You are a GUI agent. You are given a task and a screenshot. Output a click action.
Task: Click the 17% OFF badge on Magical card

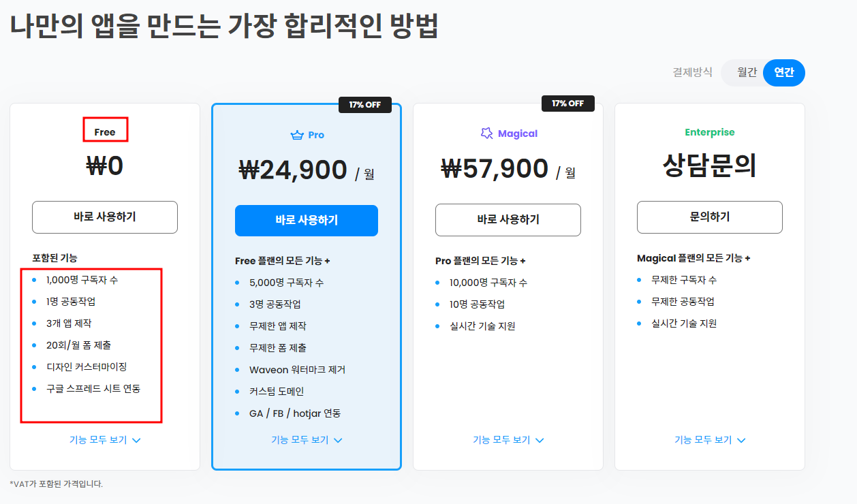567,103
